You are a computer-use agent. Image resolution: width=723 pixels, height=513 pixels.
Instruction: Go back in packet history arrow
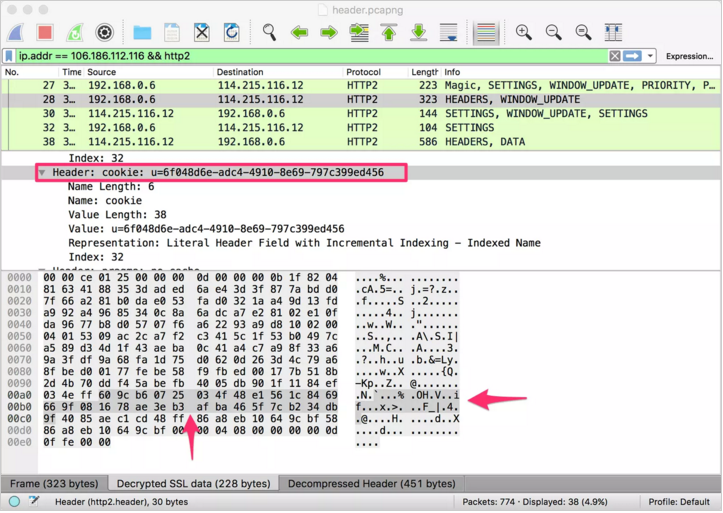[x=299, y=33]
